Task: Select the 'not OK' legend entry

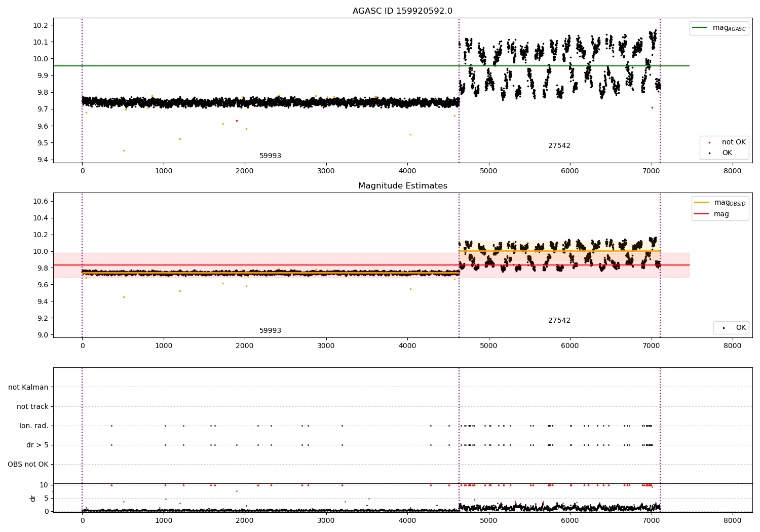Action: click(734, 142)
